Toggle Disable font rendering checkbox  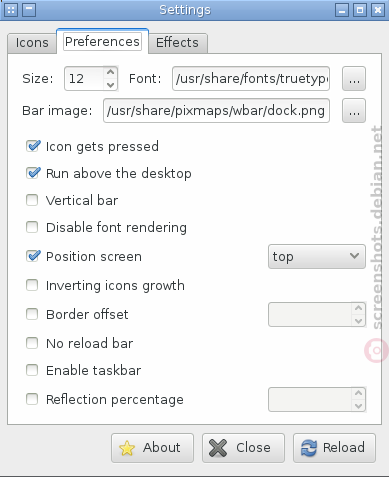(x=32, y=227)
